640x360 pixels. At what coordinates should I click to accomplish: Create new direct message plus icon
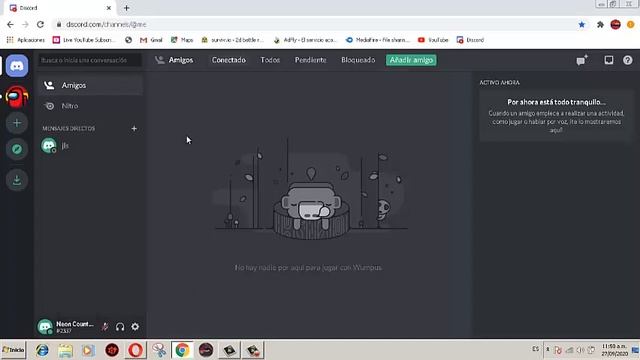[x=134, y=129]
